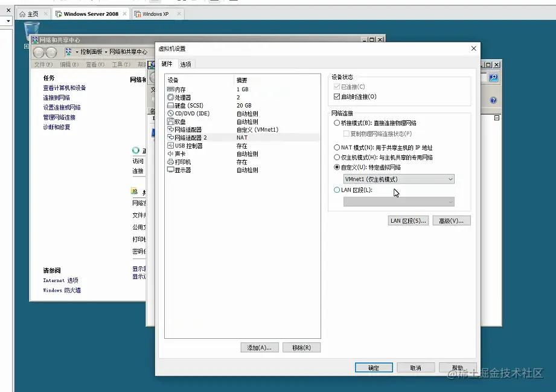Open the 查看(V) menu
The image size is (556, 392).
point(95,65)
